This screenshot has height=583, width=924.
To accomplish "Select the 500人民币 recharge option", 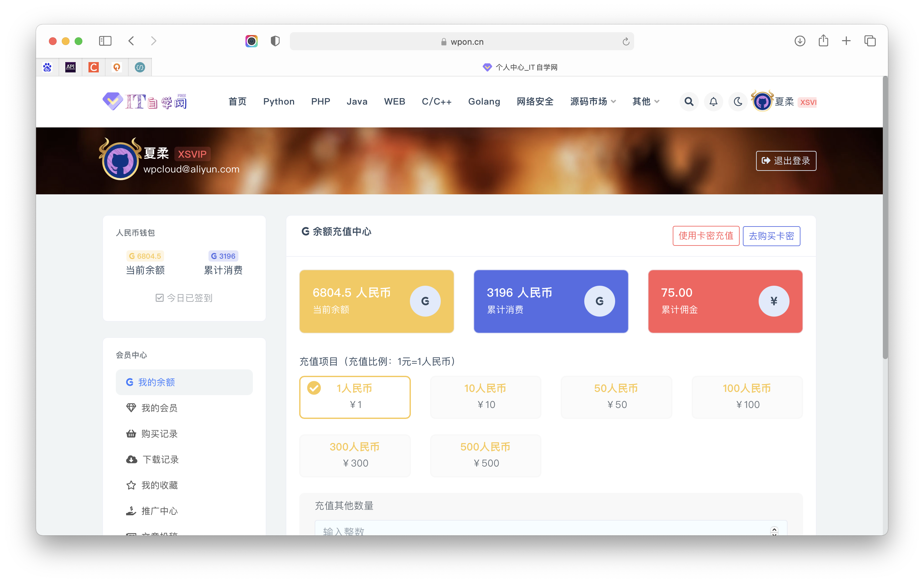I will coord(485,455).
